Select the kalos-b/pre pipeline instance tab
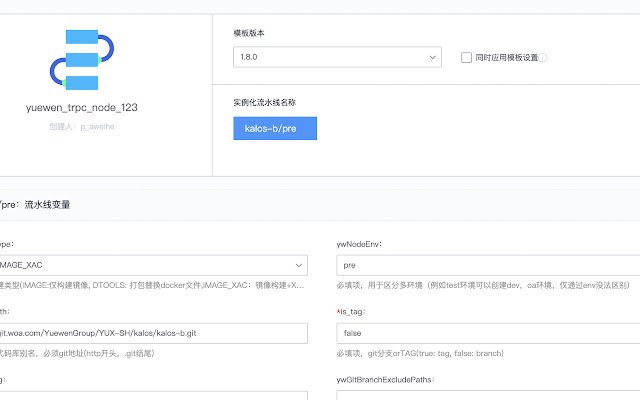This screenshot has width=640, height=400. click(x=275, y=129)
